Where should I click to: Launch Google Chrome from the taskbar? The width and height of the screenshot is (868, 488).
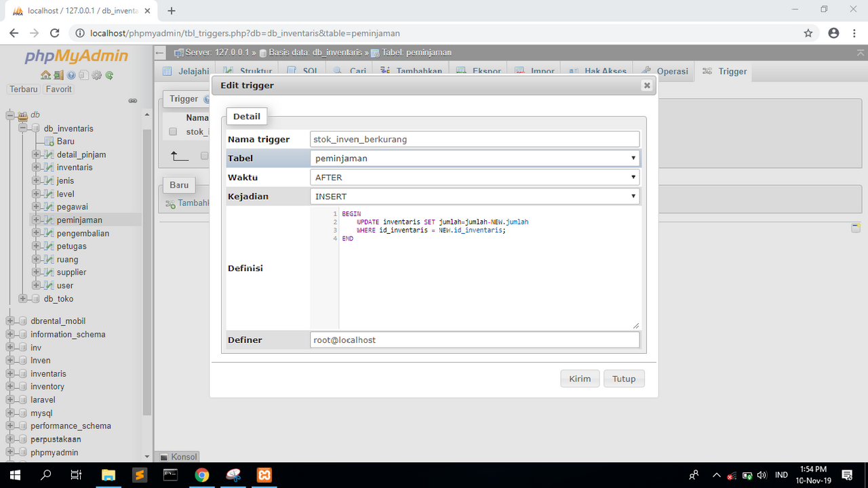coord(203,474)
